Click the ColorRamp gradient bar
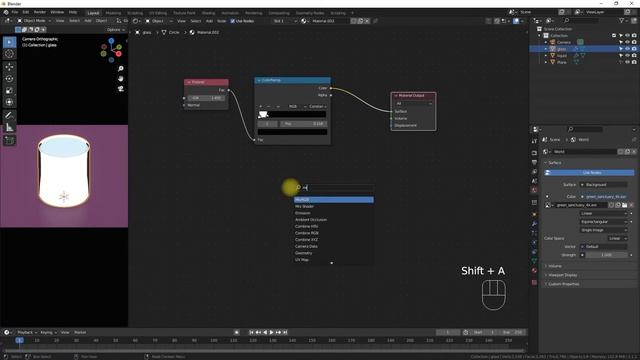The image size is (640, 360). (292, 115)
